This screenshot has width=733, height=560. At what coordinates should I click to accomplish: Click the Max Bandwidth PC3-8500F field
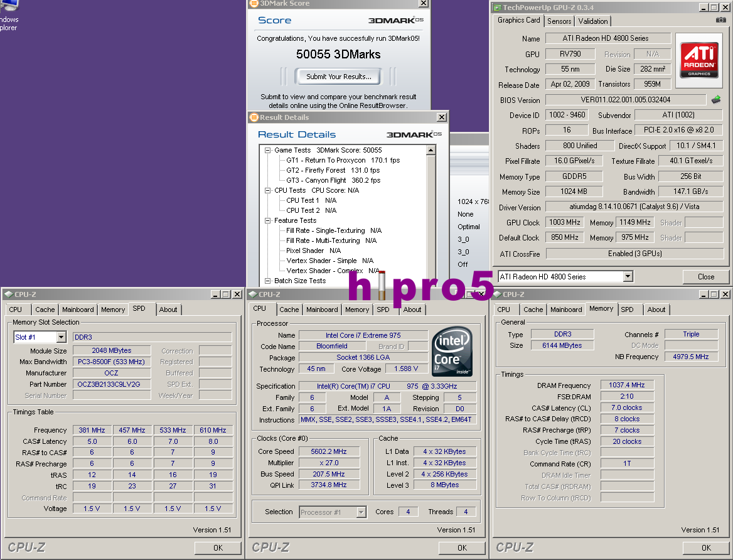(112, 362)
